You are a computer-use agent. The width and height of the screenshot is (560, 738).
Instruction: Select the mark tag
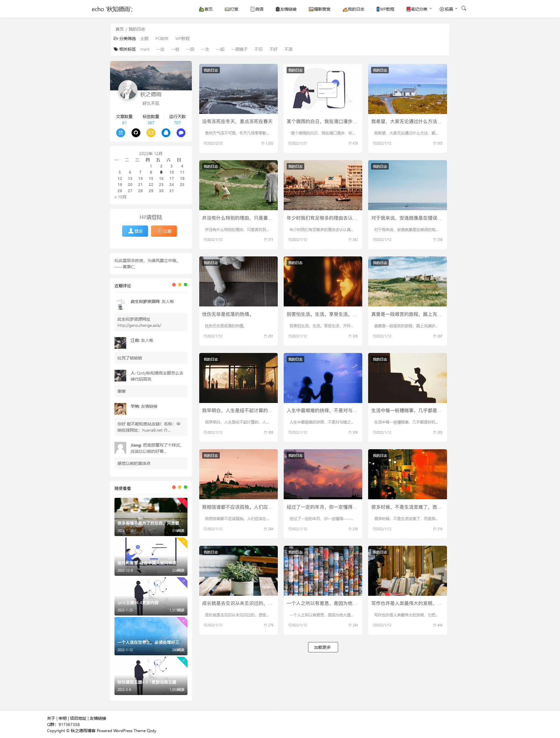click(145, 49)
